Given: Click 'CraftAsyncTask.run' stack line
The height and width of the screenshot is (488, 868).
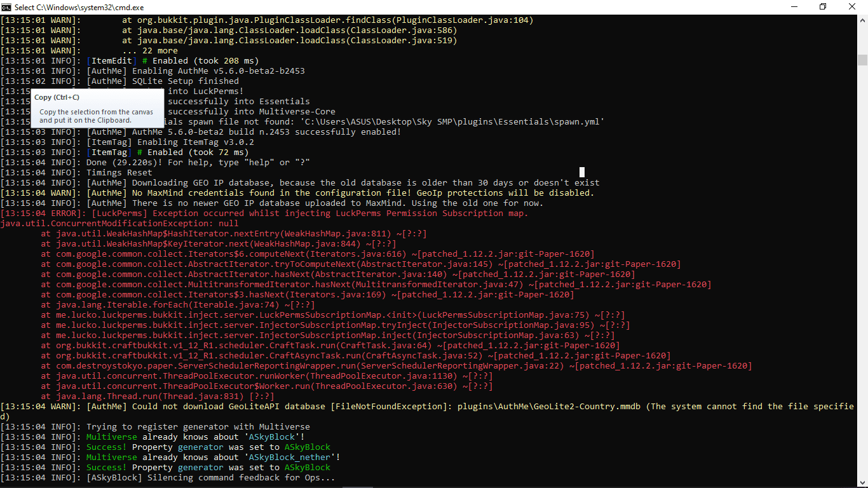Looking at the screenshot, I should pos(356,356).
